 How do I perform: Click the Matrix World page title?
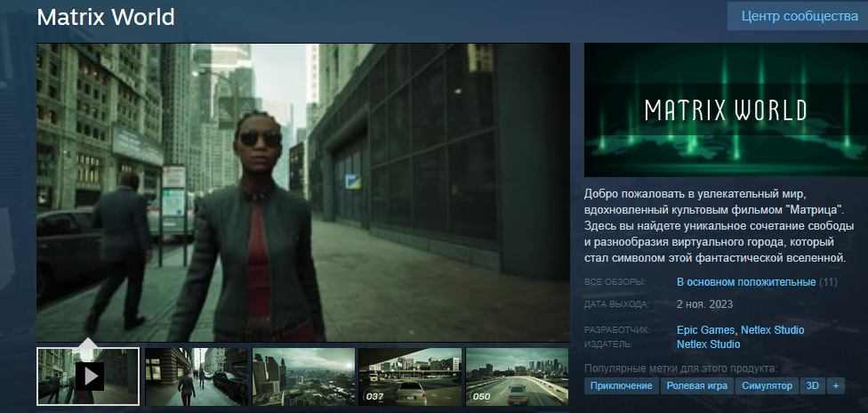105,17
